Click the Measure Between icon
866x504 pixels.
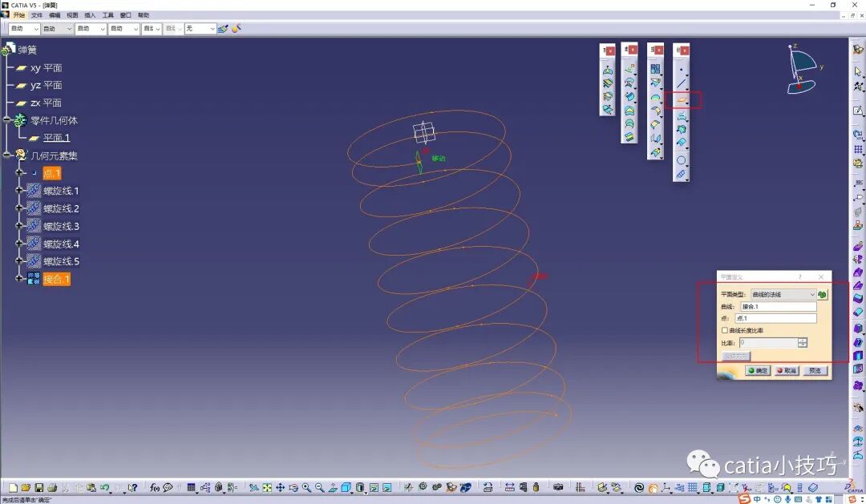pyautogui.click(x=509, y=487)
